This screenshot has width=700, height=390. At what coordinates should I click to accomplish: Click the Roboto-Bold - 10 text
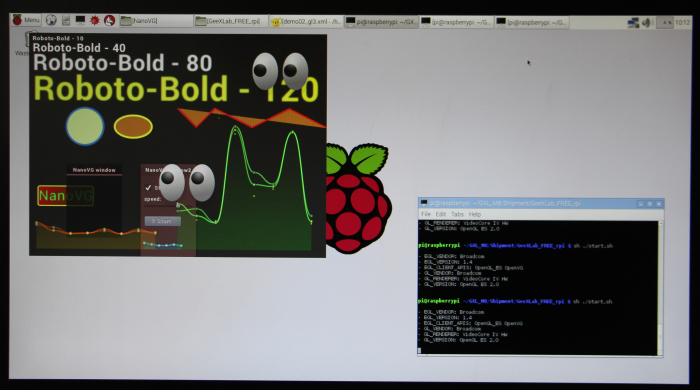(x=58, y=38)
